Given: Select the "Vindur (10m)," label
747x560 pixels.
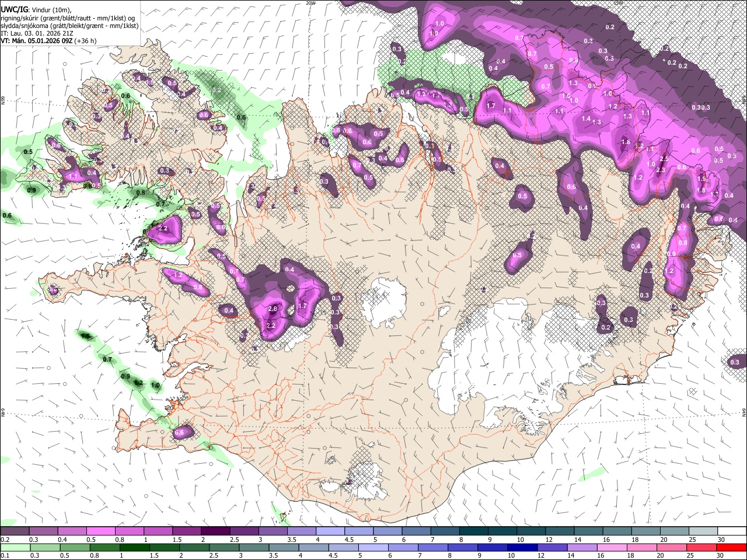Looking at the screenshot, I should pos(51,10).
